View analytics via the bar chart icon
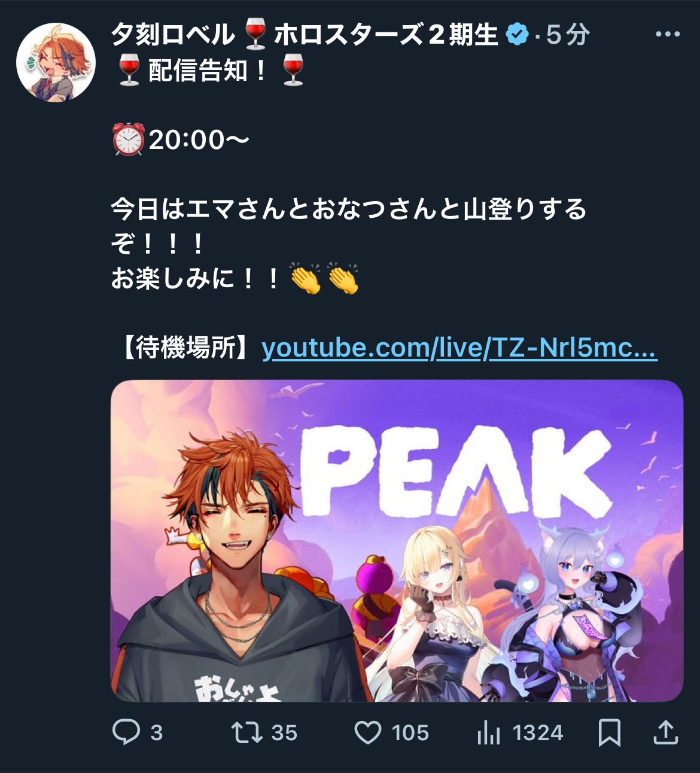This screenshot has height=773, width=700. [x=489, y=732]
